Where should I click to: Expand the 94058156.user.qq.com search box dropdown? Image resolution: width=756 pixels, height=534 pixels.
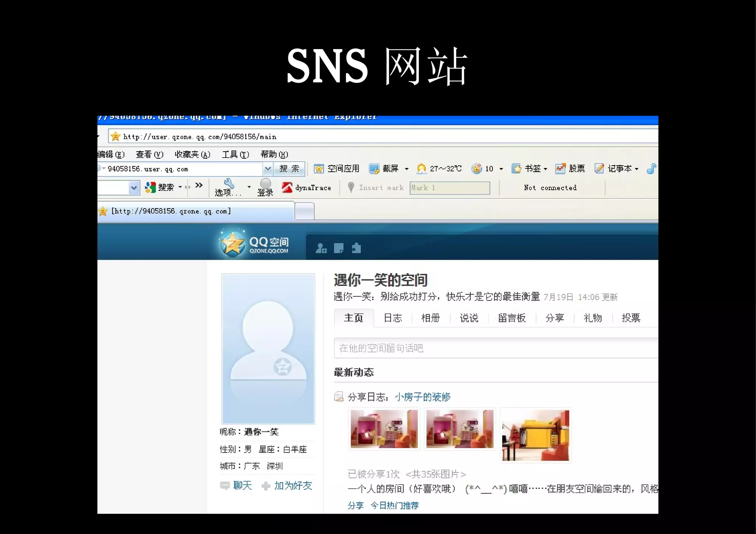(x=268, y=169)
